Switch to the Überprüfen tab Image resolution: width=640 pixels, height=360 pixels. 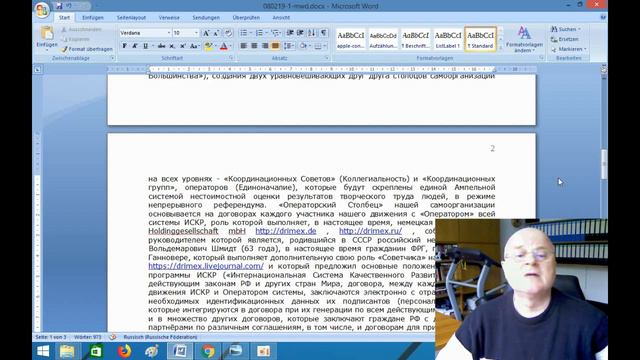point(246,18)
